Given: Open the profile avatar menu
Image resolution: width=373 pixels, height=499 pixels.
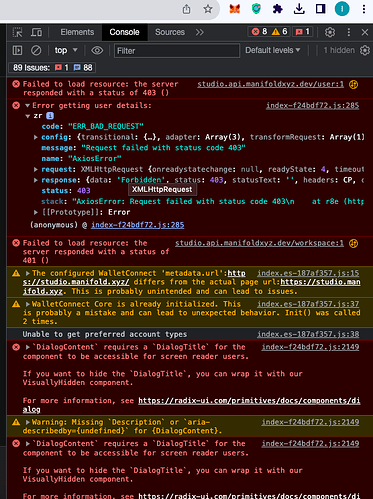Looking at the screenshot, I should pos(342,9).
